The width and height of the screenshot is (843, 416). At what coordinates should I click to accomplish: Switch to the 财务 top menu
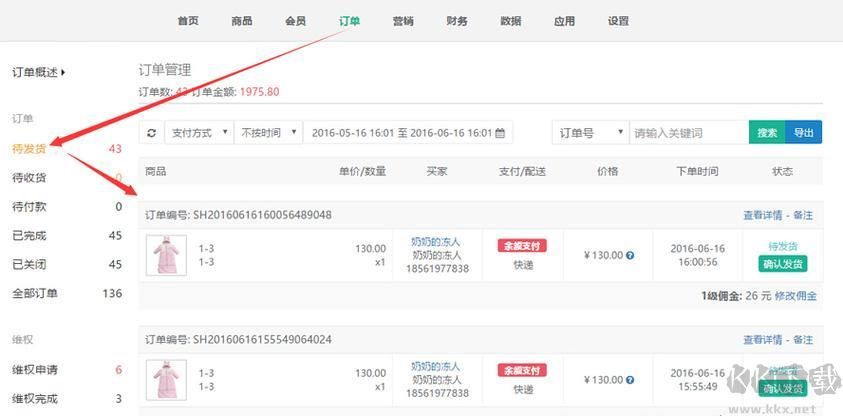pyautogui.click(x=457, y=21)
